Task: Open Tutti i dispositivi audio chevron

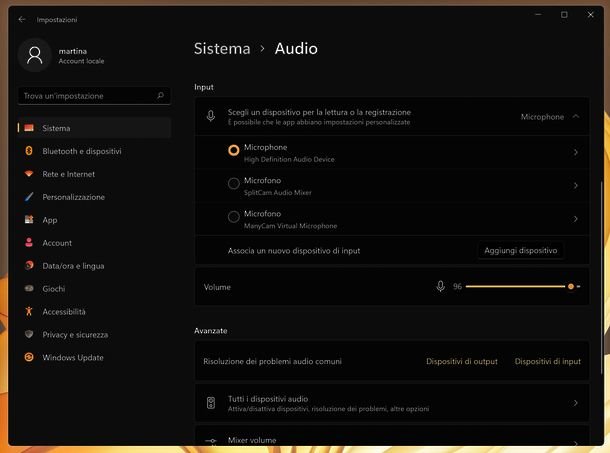Action: click(576, 403)
